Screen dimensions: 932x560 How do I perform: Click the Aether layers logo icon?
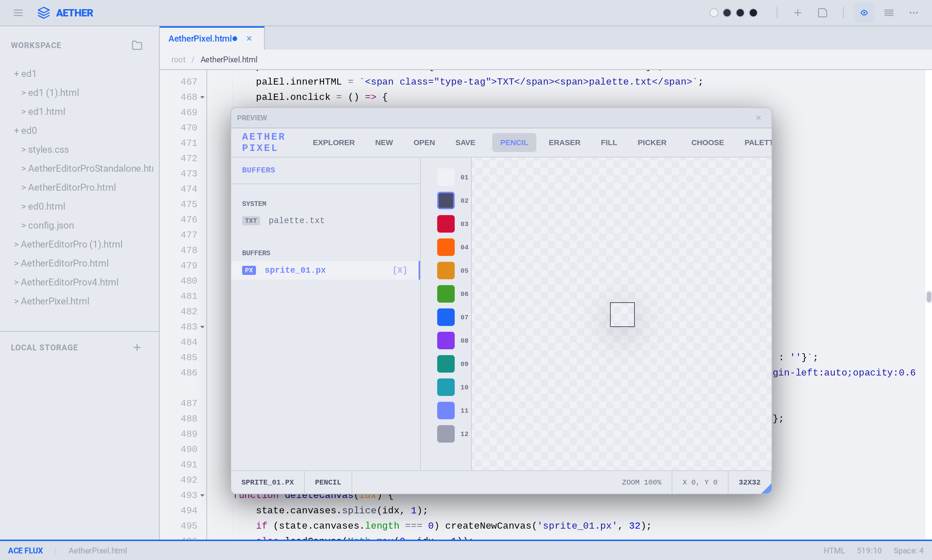(44, 13)
